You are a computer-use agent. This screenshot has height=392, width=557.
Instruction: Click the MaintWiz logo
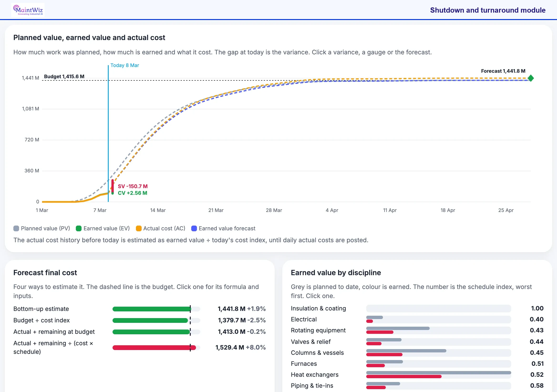(28, 10)
